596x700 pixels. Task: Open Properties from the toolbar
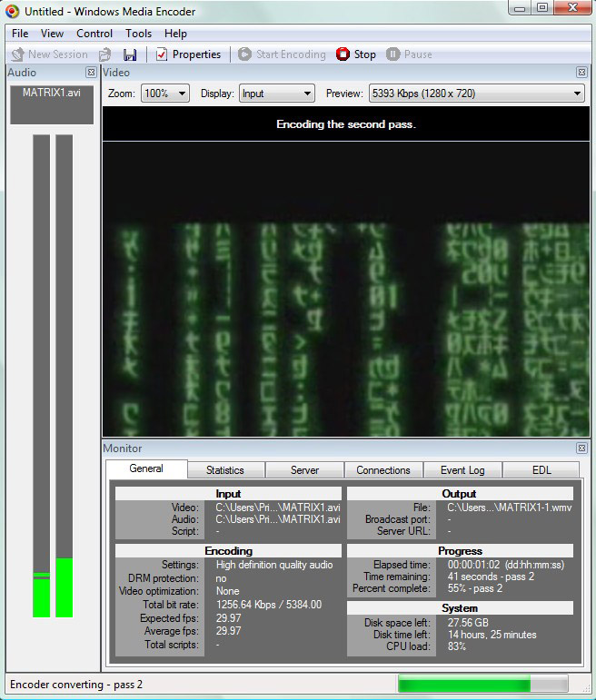(x=188, y=54)
